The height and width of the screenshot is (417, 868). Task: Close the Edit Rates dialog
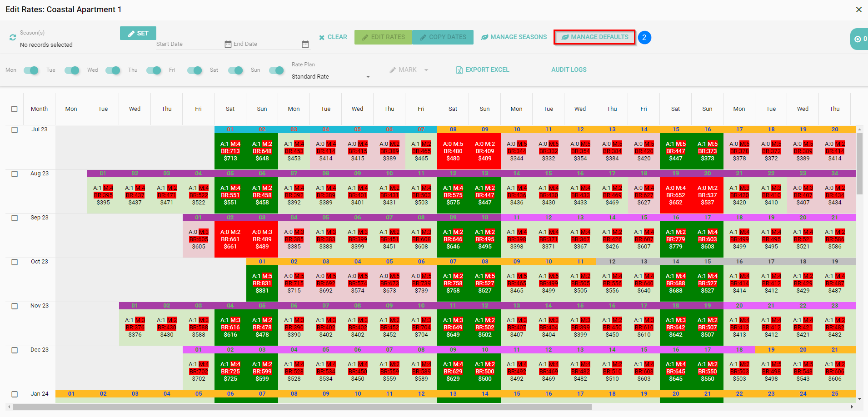pos(858,10)
